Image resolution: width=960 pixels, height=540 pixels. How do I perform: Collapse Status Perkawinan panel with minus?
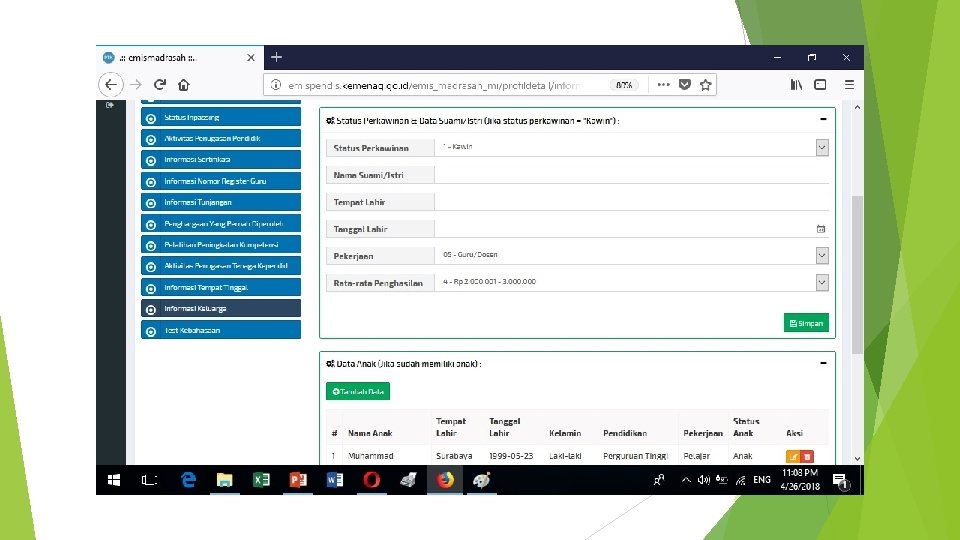(823, 119)
